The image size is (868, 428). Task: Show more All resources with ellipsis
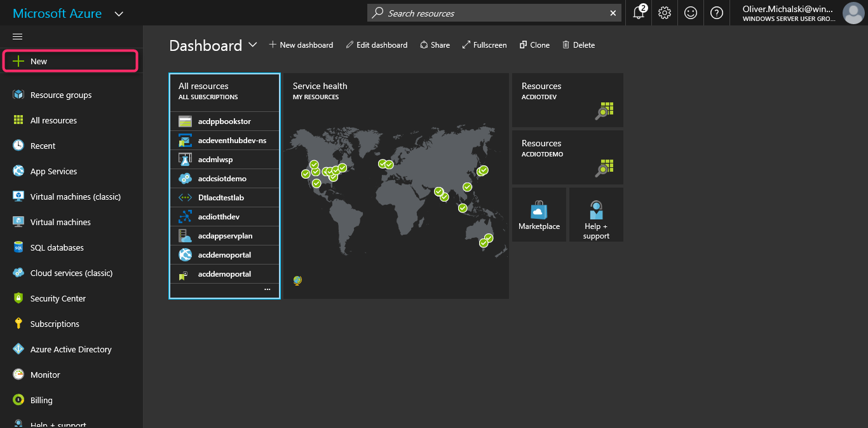[x=268, y=289]
